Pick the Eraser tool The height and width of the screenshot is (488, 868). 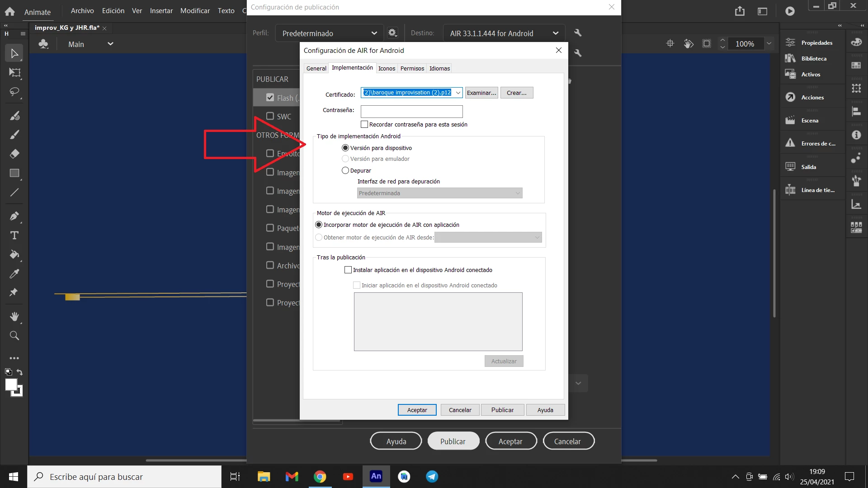click(x=14, y=154)
